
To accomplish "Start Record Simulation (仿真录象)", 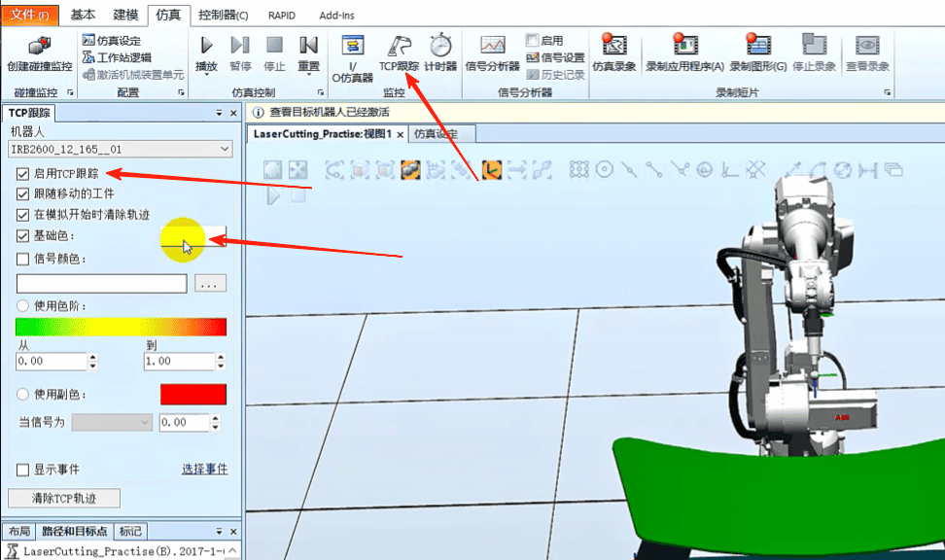I will pyautogui.click(x=614, y=53).
